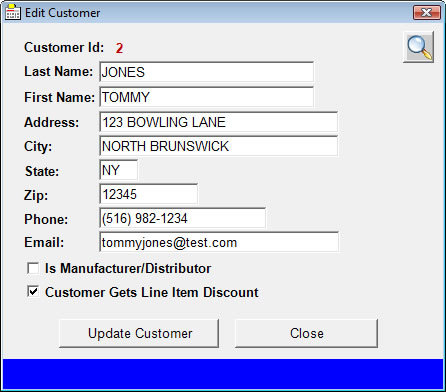Click the Phone label text
446x392 pixels.
coord(46,219)
